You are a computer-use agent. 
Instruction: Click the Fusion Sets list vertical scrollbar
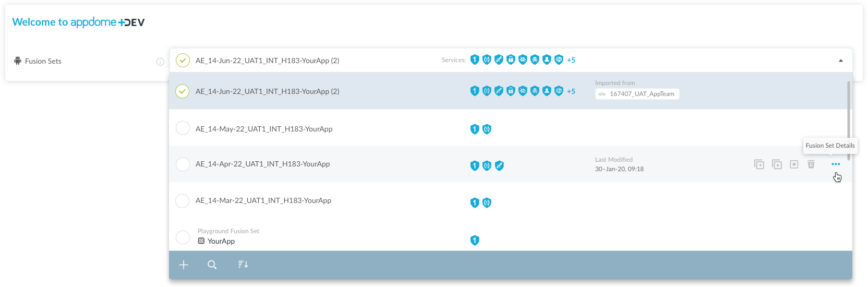[849, 121]
